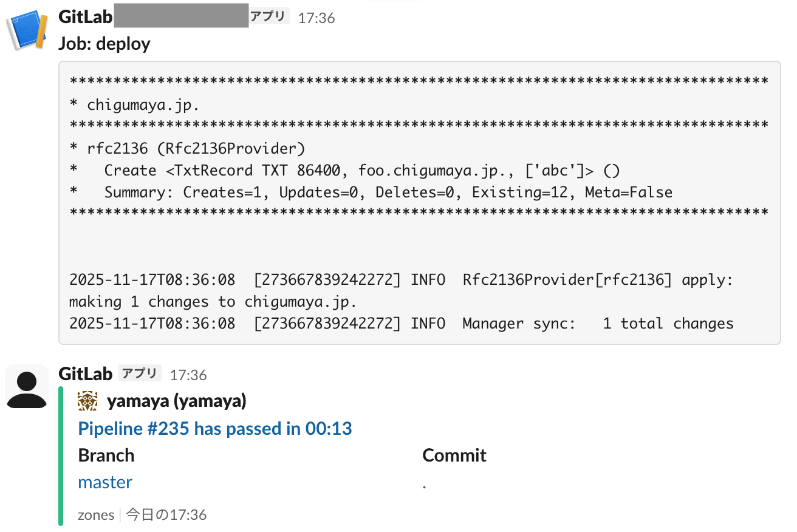Click the chigumaya.jp. header line in the code block
Image resolution: width=797 pixels, height=532 pixels.
[143, 104]
